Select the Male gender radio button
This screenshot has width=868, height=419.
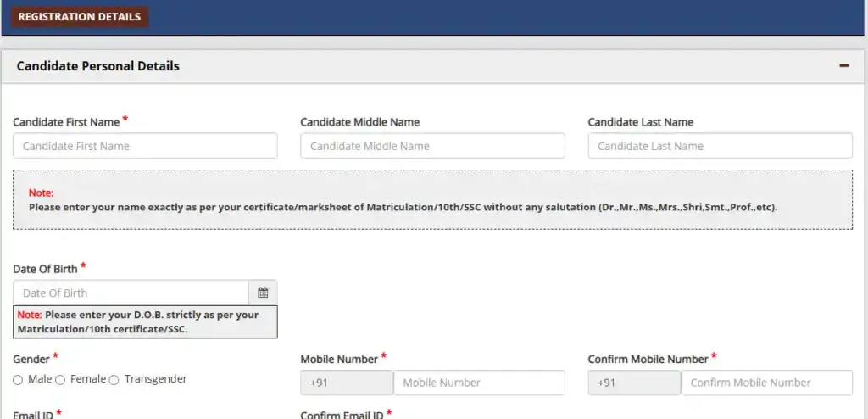(18, 380)
